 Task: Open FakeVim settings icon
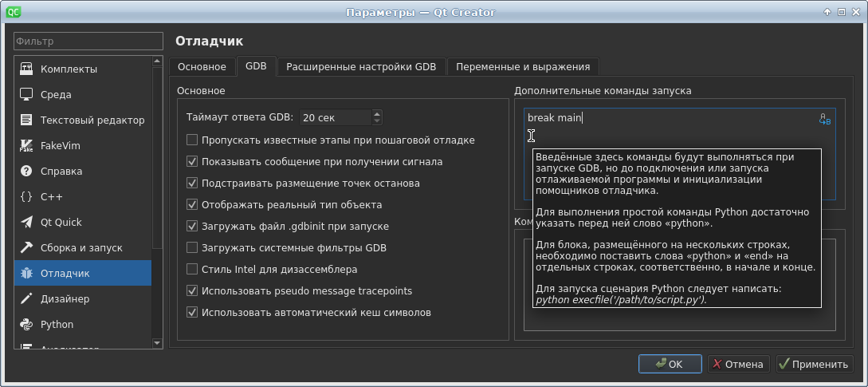pos(26,145)
